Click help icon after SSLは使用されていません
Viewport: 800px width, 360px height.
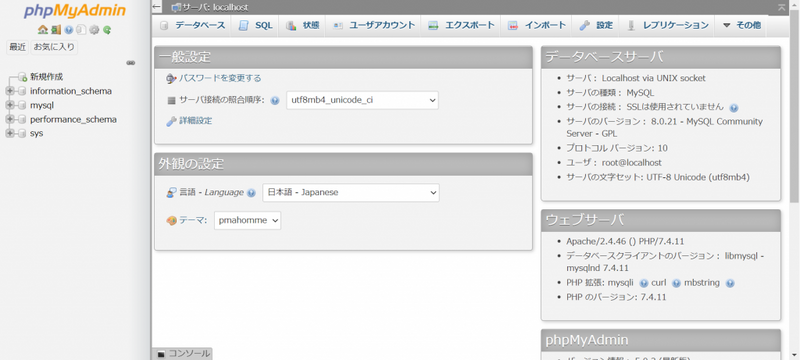pos(734,108)
